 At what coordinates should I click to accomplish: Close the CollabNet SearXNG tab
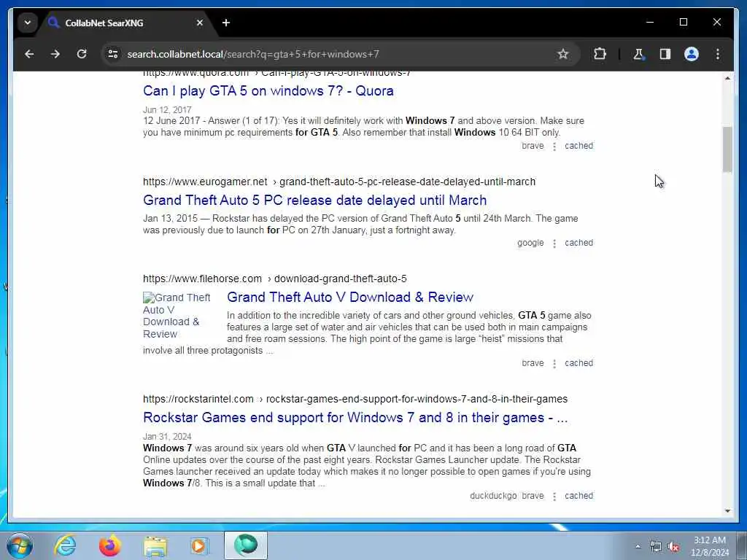coord(200,23)
